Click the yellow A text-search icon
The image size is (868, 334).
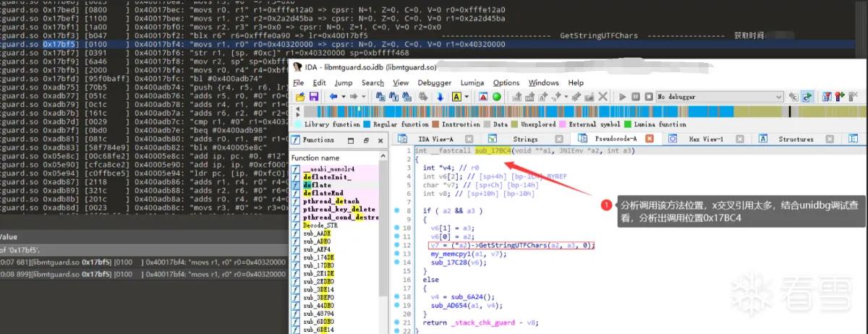point(456,96)
